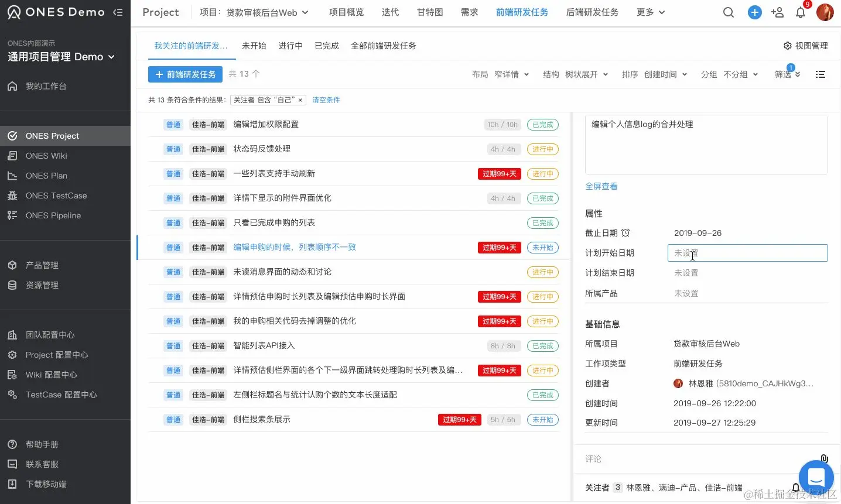Toggle the compact list display icon
This screenshot has height=504, width=841.
coord(821,74)
